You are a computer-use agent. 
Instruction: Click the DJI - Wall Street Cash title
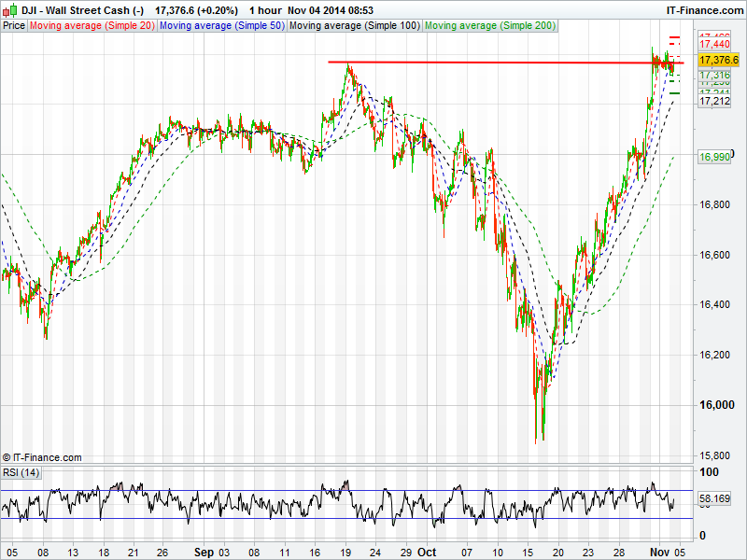pos(82,10)
